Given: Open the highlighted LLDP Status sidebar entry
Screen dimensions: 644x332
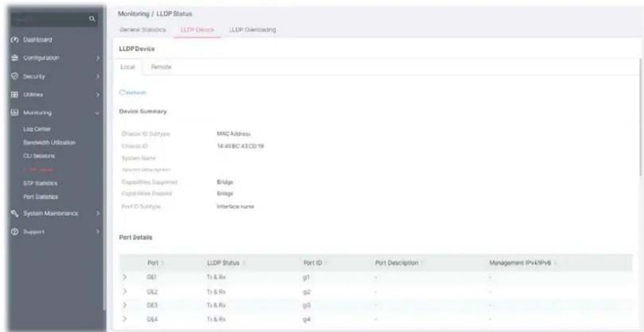Looking at the screenshot, I should point(40,170).
